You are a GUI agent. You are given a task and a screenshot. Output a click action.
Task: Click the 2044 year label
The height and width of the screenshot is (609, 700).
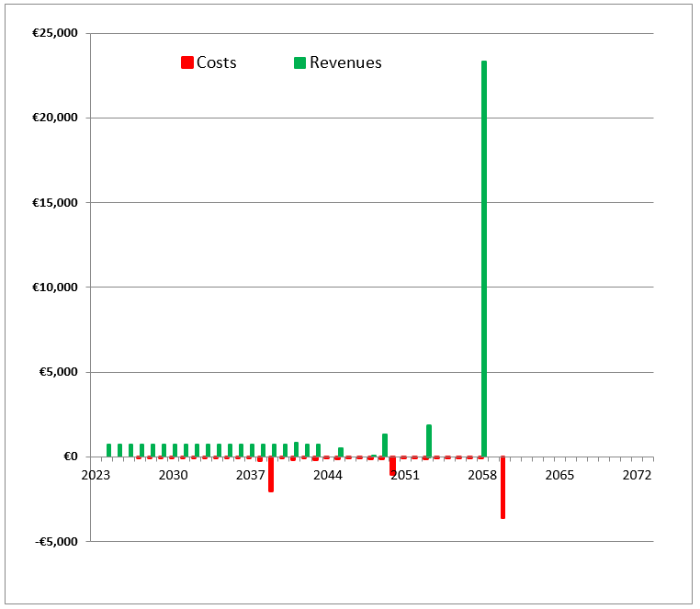click(328, 475)
